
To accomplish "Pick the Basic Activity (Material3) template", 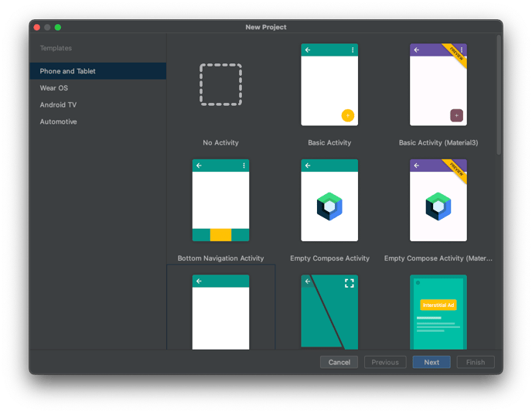I will [438, 85].
